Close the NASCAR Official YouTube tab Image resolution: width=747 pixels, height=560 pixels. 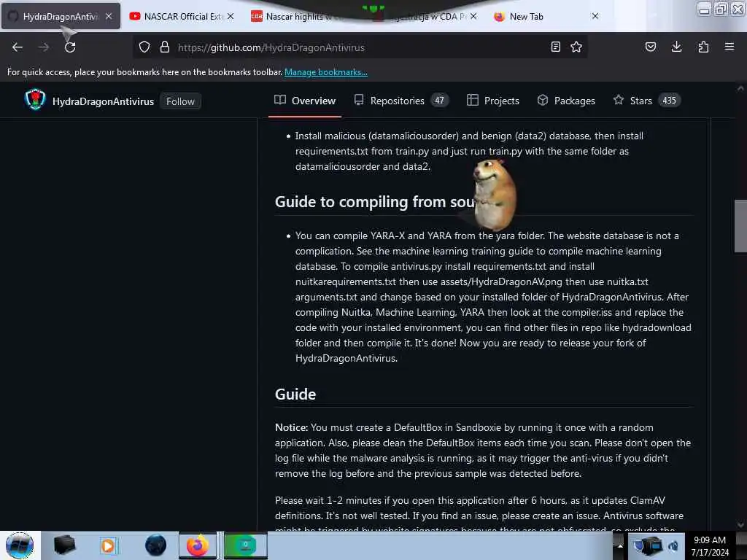[231, 16]
